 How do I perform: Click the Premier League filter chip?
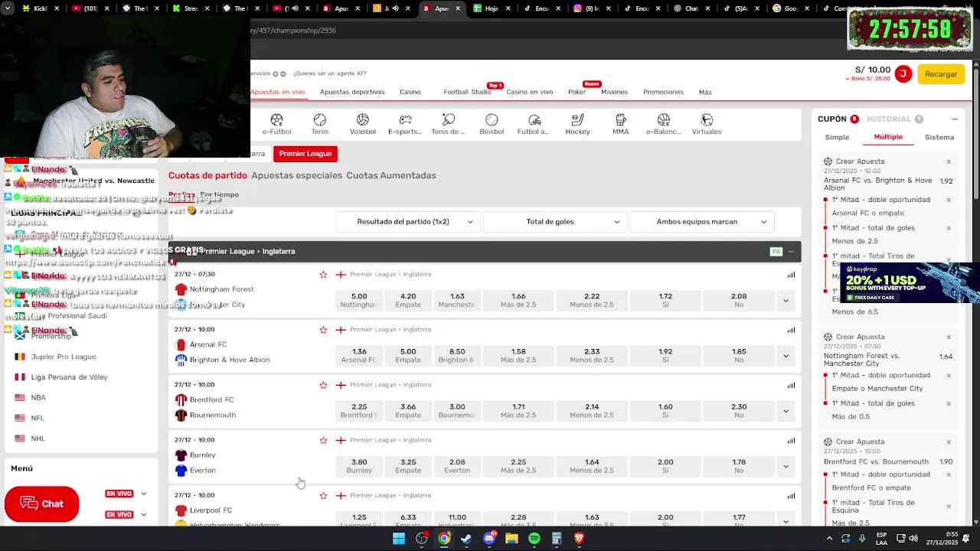tap(305, 154)
